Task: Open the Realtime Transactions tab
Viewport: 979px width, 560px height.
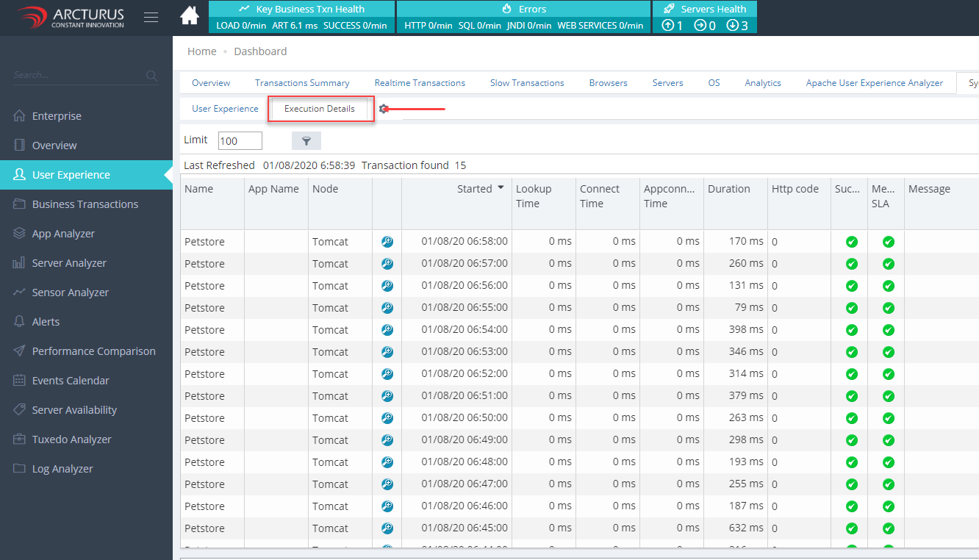Action: click(420, 83)
